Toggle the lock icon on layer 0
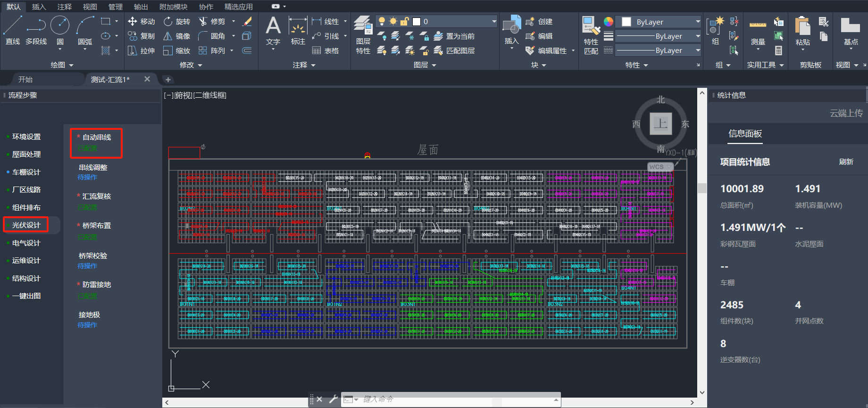 pos(404,21)
